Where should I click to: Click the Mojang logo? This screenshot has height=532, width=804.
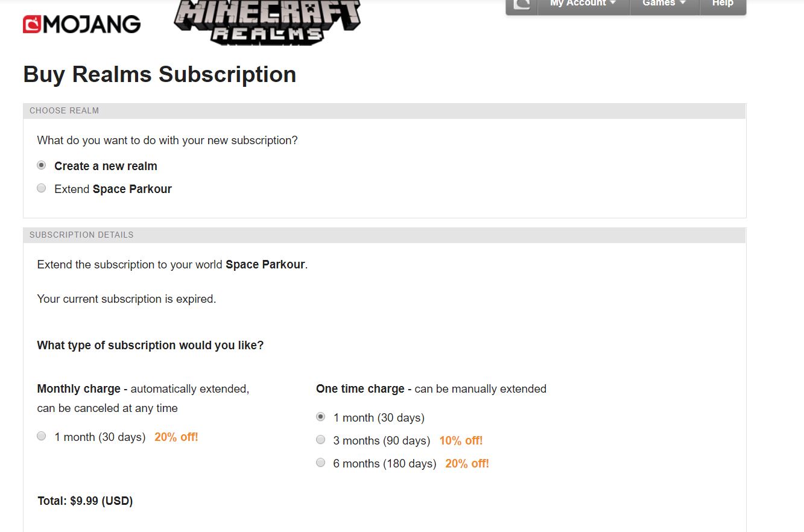tap(81, 24)
